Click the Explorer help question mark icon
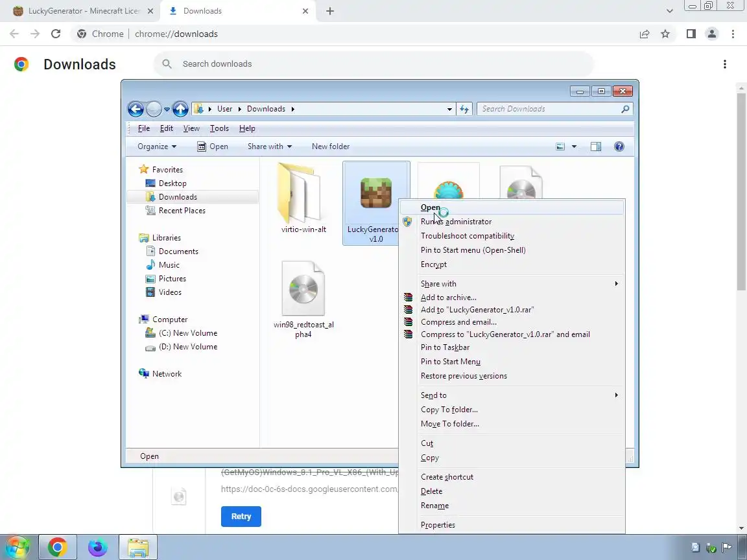 [x=619, y=146]
